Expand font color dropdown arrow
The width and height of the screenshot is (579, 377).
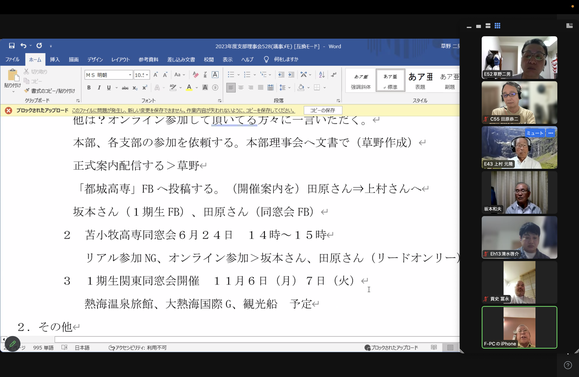(196, 88)
